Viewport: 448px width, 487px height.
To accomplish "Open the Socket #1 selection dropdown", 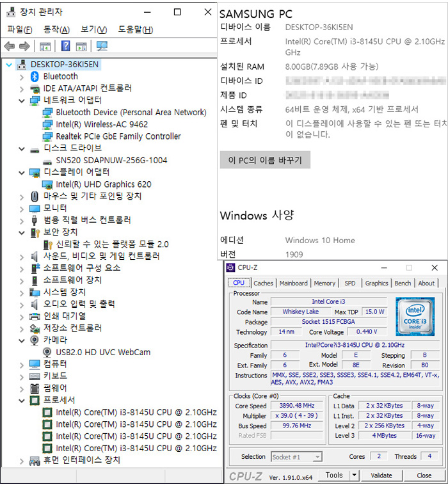I will click(x=317, y=457).
